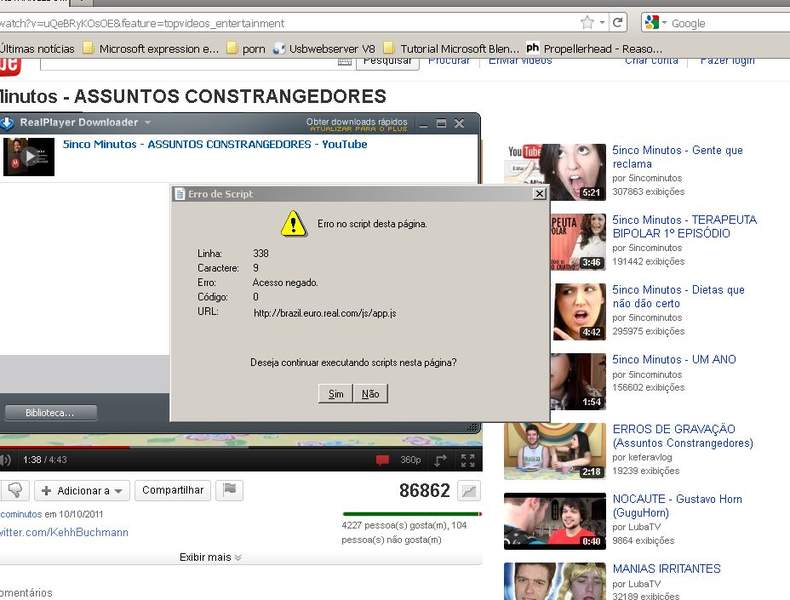Screen dimensions: 790x600
Task: Click Fazer login link
Action: (x=727, y=61)
